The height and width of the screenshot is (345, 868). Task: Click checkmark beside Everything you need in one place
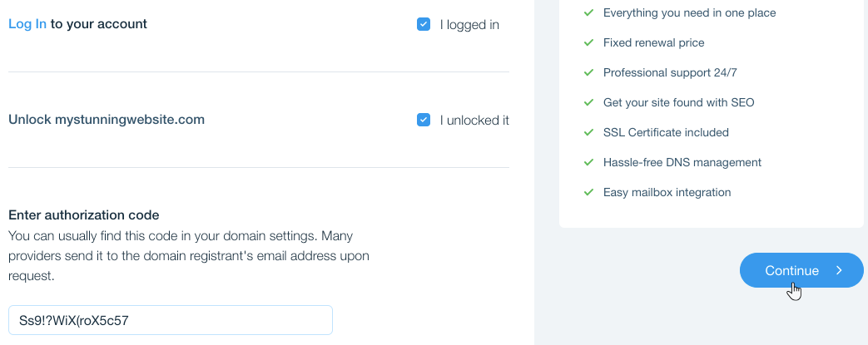click(x=588, y=12)
